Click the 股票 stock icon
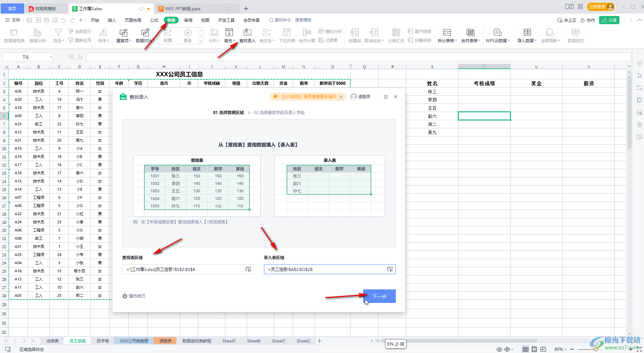The width and height of the screenshot is (644, 353). [x=168, y=36]
